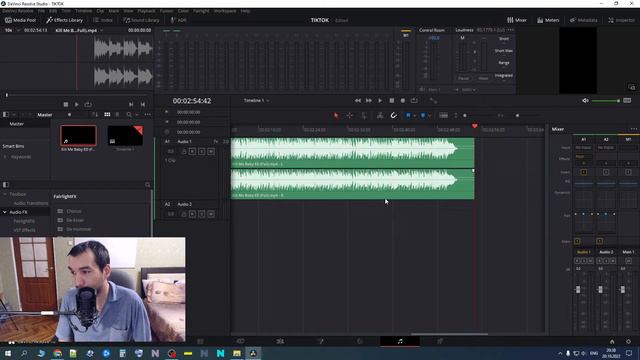640x360 pixels.
Task: Rewind timeline playback
Action: click(x=358, y=100)
